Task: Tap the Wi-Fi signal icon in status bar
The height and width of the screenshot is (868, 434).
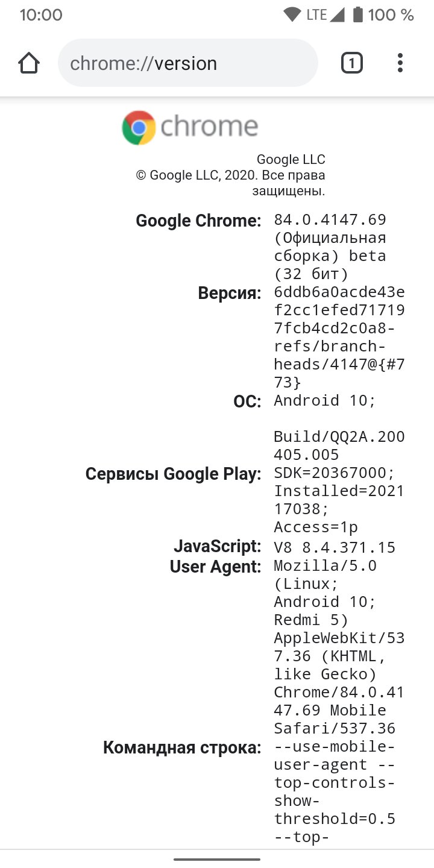Action: (x=292, y=15)
